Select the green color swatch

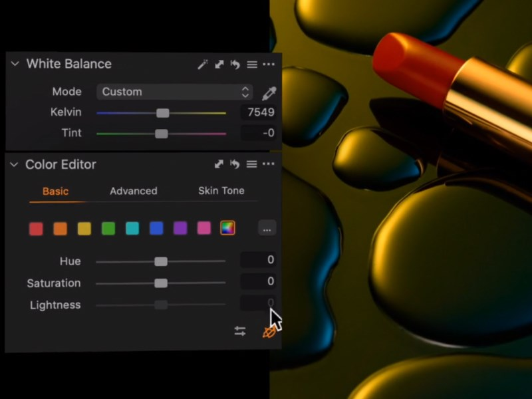108,229
